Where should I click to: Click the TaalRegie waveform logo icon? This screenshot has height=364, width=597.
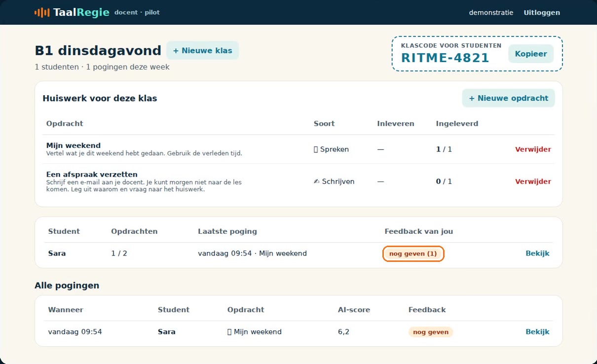pyautogui.click(x=42, y=12)
